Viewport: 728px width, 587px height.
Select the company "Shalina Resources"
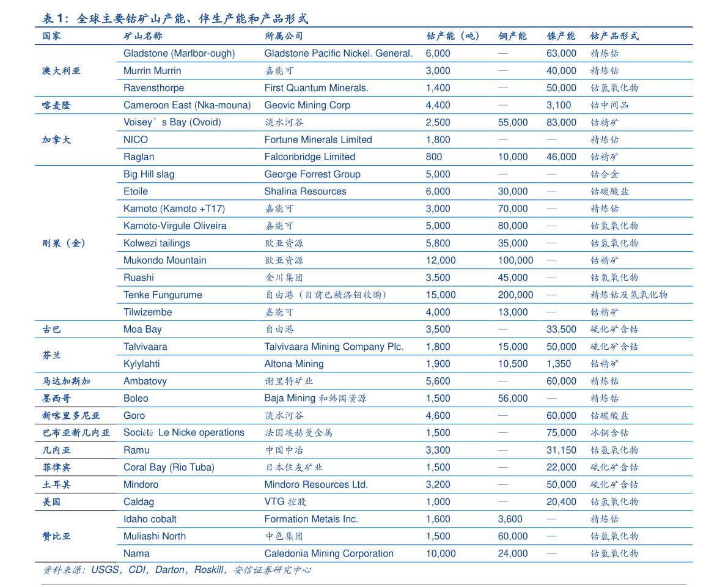[x=306, y=191]
